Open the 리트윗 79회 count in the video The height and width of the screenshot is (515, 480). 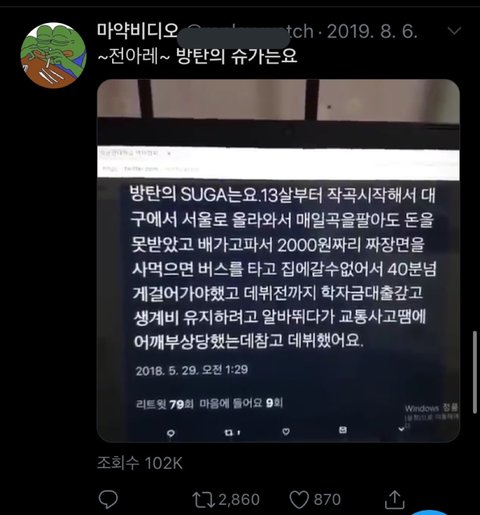click(x=165, y=404)
